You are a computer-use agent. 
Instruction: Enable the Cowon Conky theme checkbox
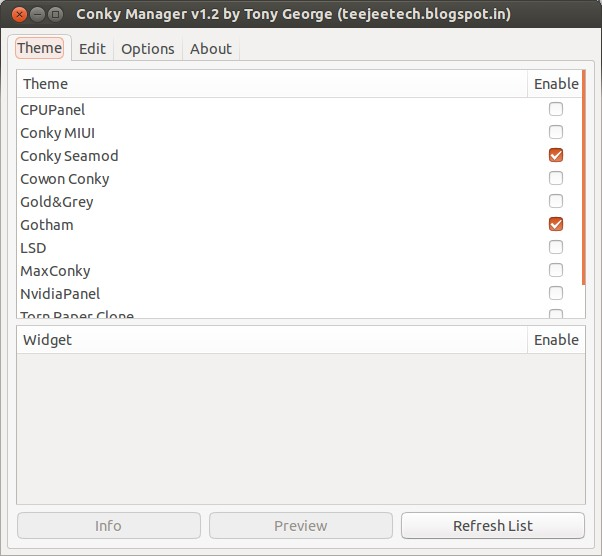pyautogui.click(x=556, y=178)
